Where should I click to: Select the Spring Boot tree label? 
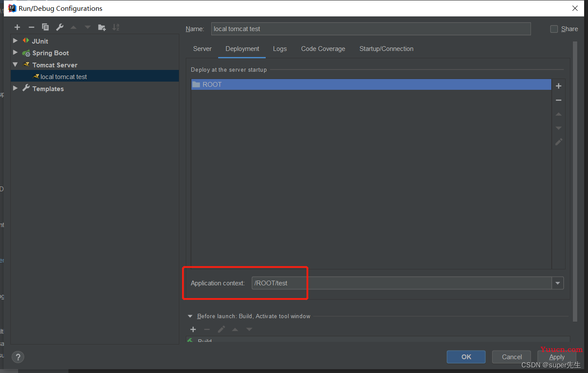click(51, 53)
